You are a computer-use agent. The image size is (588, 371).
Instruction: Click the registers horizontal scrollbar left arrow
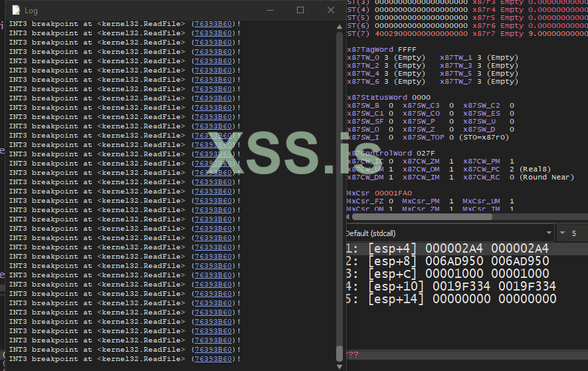pos(348,217)
